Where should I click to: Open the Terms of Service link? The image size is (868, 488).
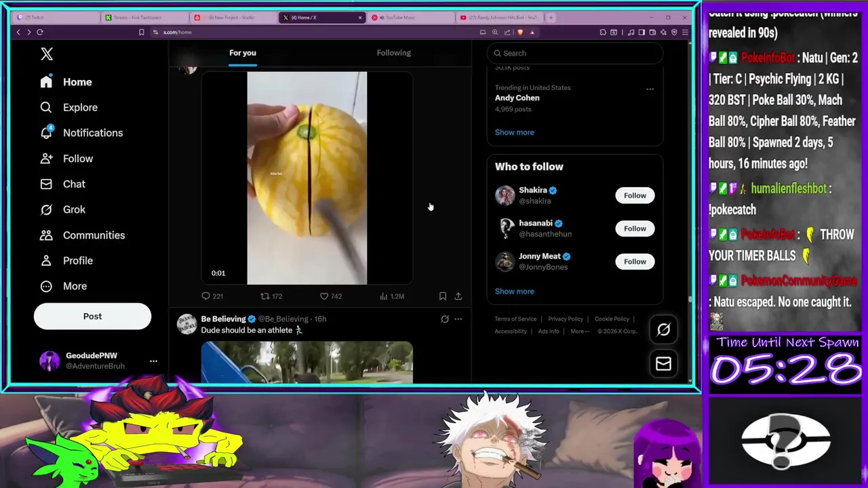pyautogui.click(x=515, y=319)
